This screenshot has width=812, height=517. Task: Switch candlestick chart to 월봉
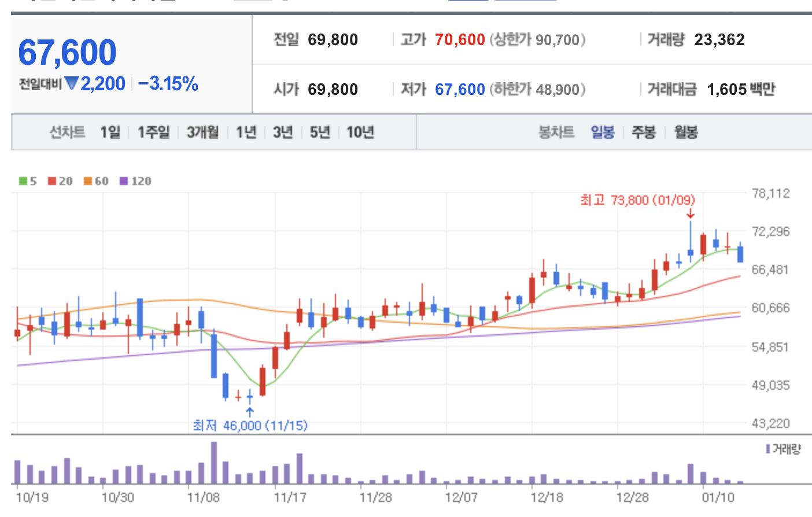(x=685, y=132)
